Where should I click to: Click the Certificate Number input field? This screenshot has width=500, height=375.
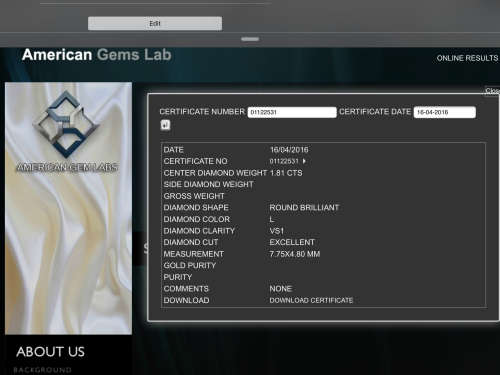click(x=292, y=112)
